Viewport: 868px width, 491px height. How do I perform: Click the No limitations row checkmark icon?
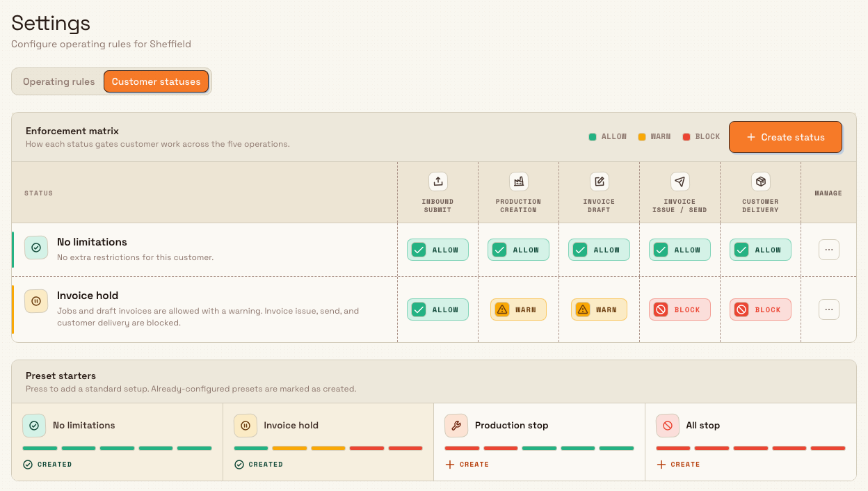[36, 248]
